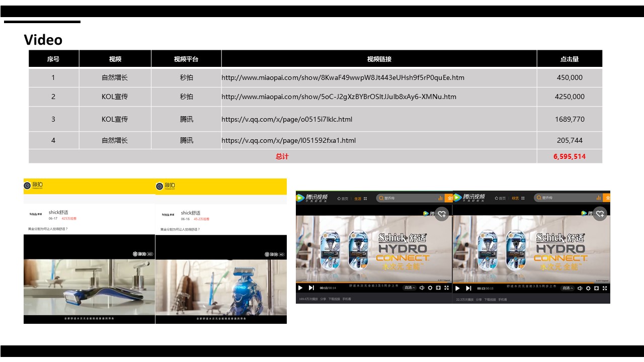Click the 4250,000 cell
Screen dimensions: 644x362
[570, 97]
